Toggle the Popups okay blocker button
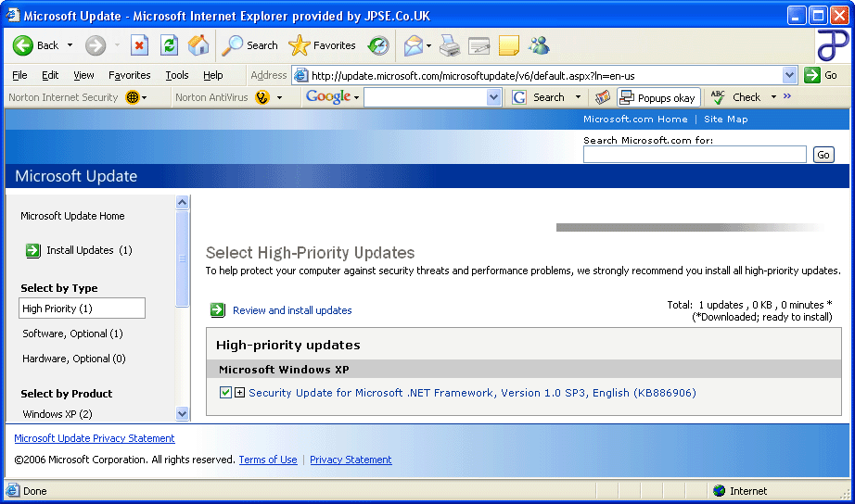Viewport: 855px width, 504px height. pyautogui.click(x=658, y=97)
